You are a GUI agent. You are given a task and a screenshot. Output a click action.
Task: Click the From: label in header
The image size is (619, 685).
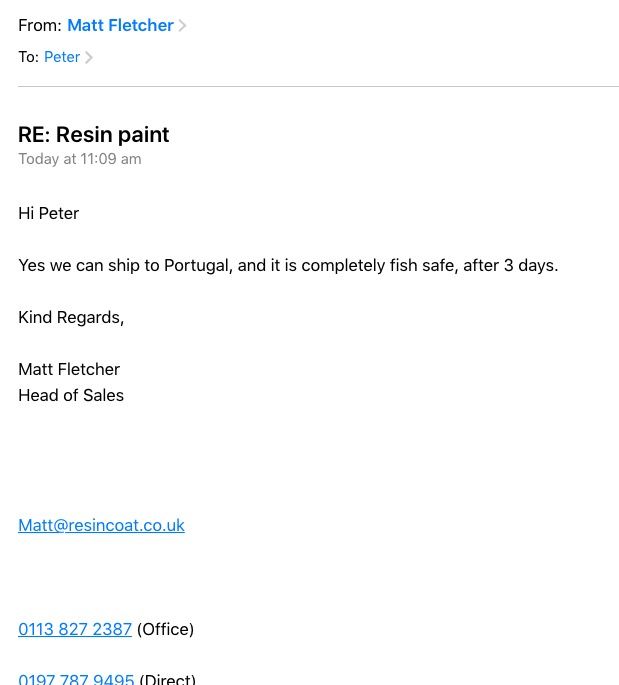pyautogui.click(x=40, y=25)
